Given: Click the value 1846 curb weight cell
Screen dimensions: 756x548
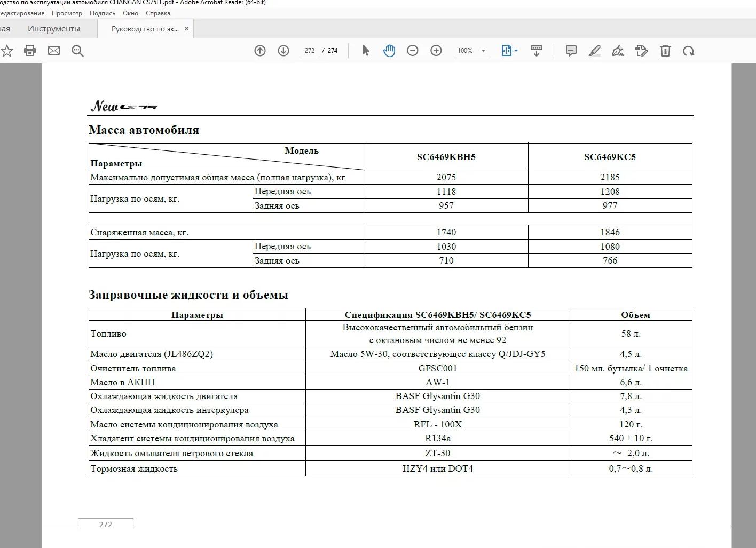Looking at the screenshot, I should pyautogui.click(x=610, y=233).
